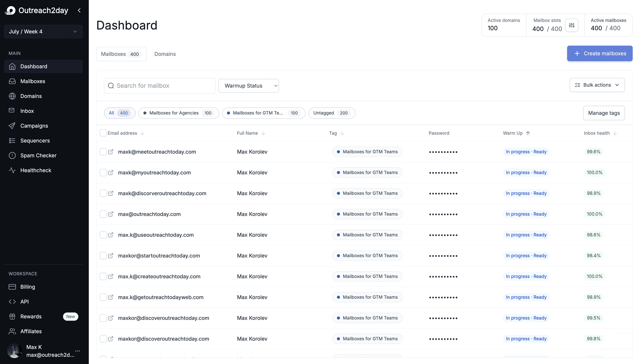Collapse the sidebar with the chevron arrow
The height and width of the screenshot is (364, 639).
79,10
